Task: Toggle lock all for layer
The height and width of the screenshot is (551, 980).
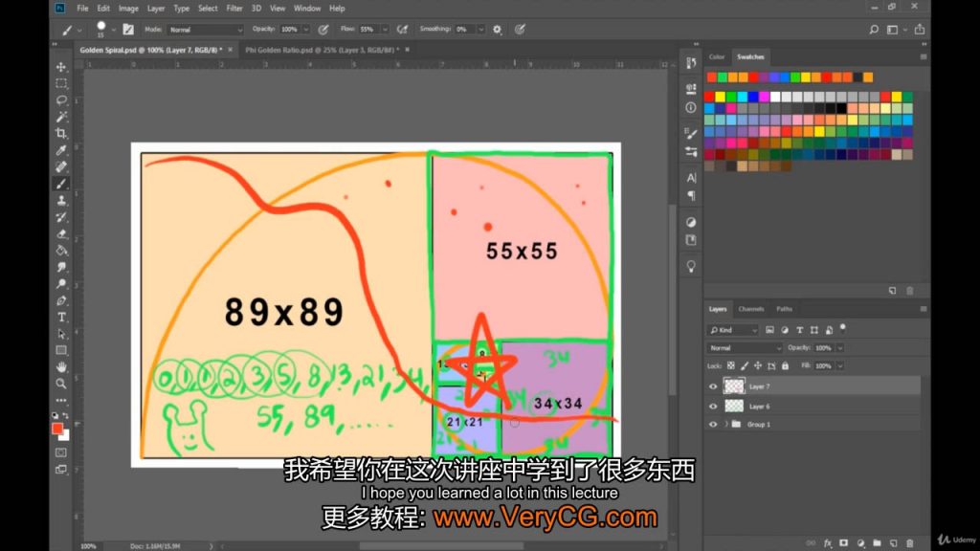Action: click(x=785, y=365)
